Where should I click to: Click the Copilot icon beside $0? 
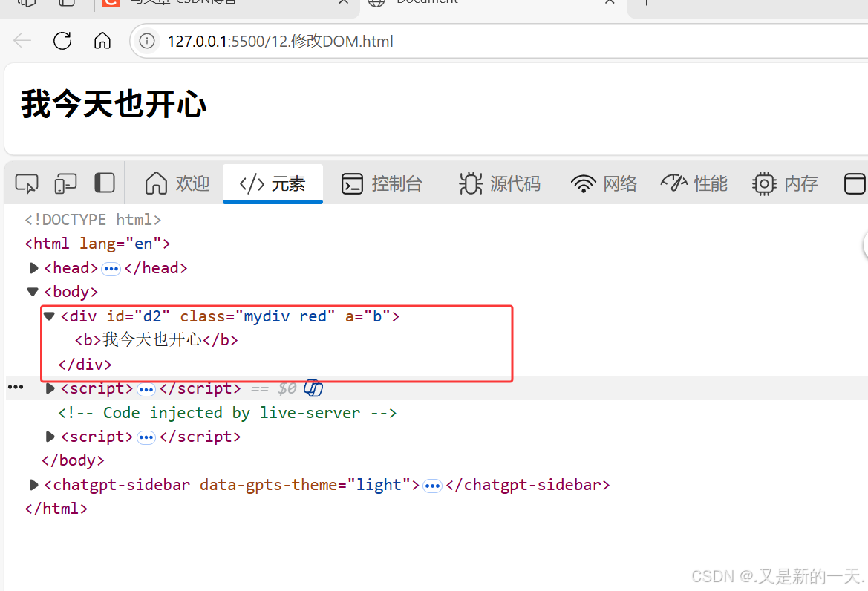click(313, 388)
